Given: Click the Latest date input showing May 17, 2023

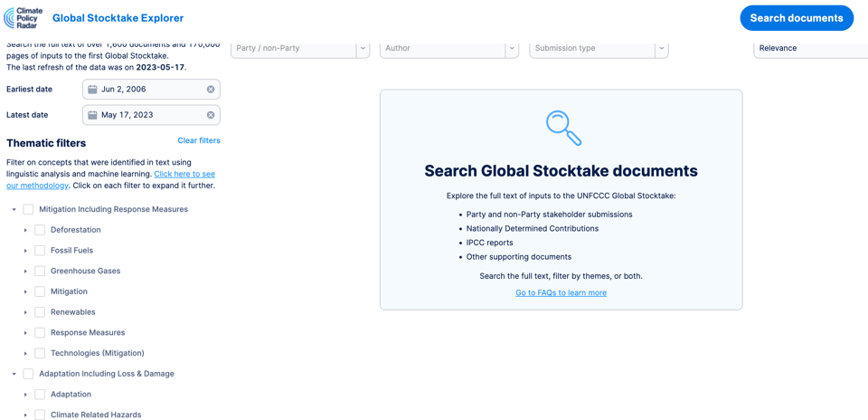Looking at the screenshot, I should pos(151,115).
